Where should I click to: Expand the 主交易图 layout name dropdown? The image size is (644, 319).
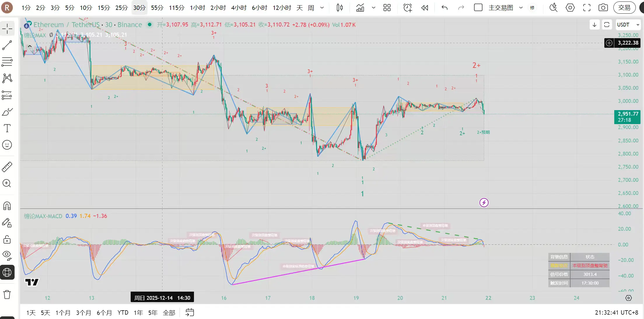(521, 8)
